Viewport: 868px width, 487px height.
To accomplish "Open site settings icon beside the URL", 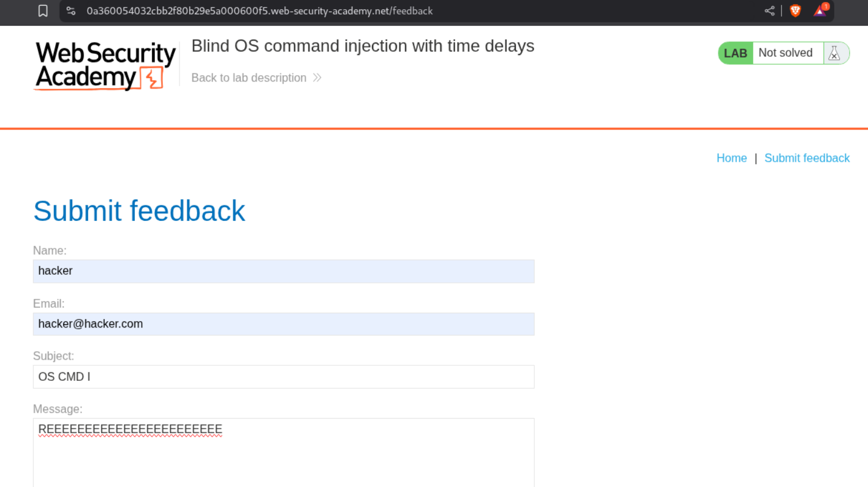I will pyautogui.click(x=71, y=11).
